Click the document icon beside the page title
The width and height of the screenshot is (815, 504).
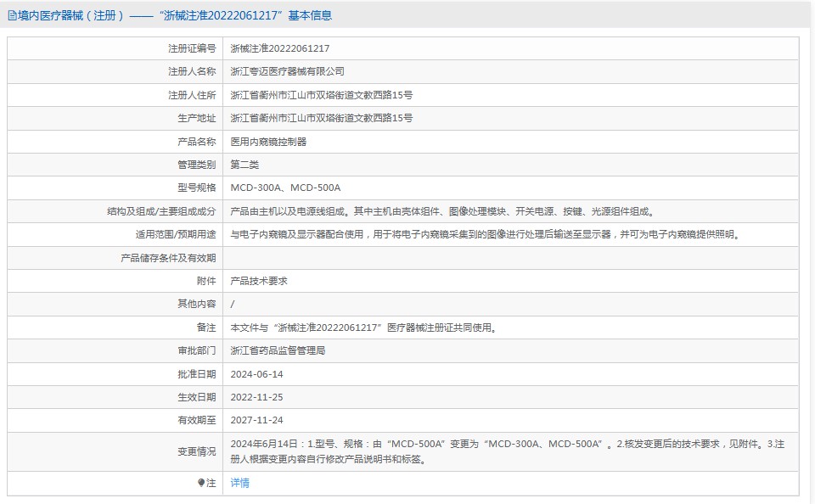pos(12,15)
